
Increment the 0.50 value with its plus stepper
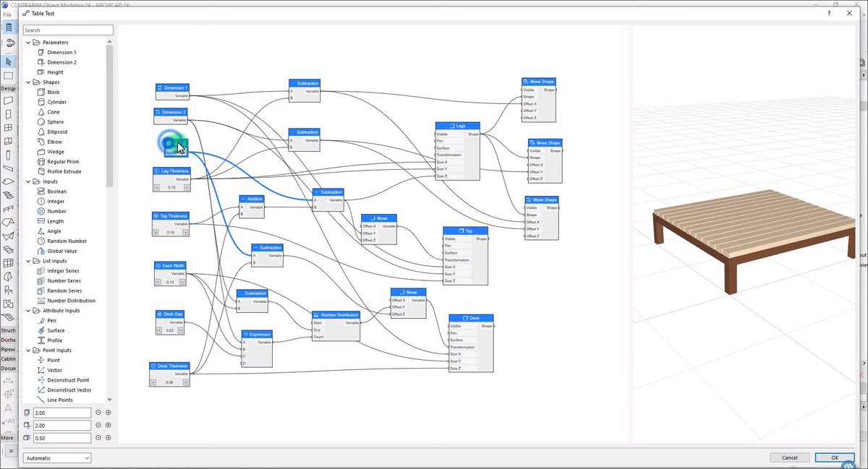click(x=107, y=438)
